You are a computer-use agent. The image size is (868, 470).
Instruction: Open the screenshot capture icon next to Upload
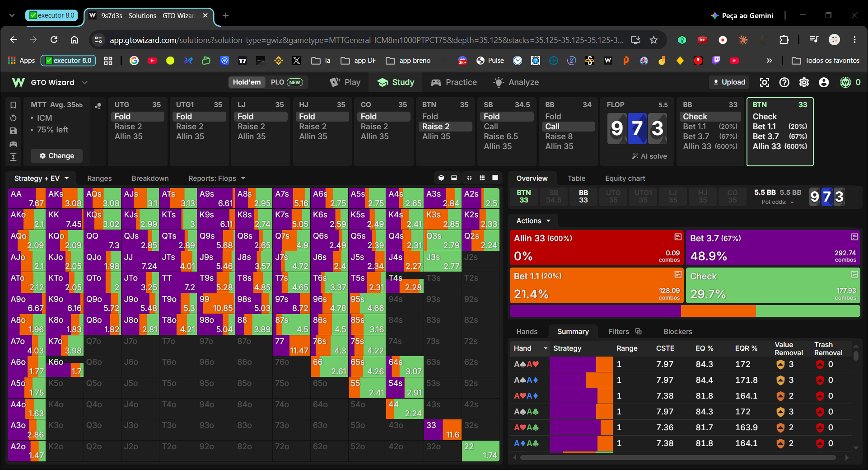pyautogui.click(x=765, y=82)
